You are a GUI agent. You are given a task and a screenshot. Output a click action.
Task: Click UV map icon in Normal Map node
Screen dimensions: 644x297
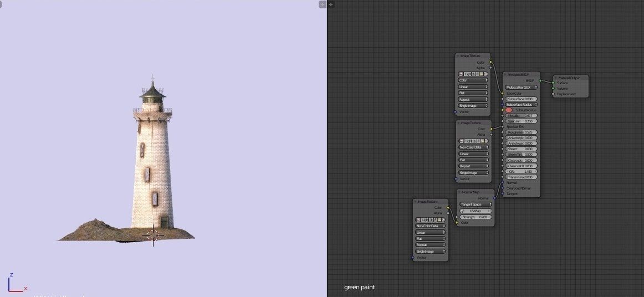[x=462, y=211]
